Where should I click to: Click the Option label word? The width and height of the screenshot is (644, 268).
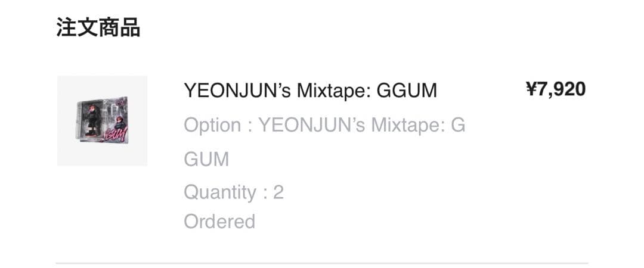point(212,125)
